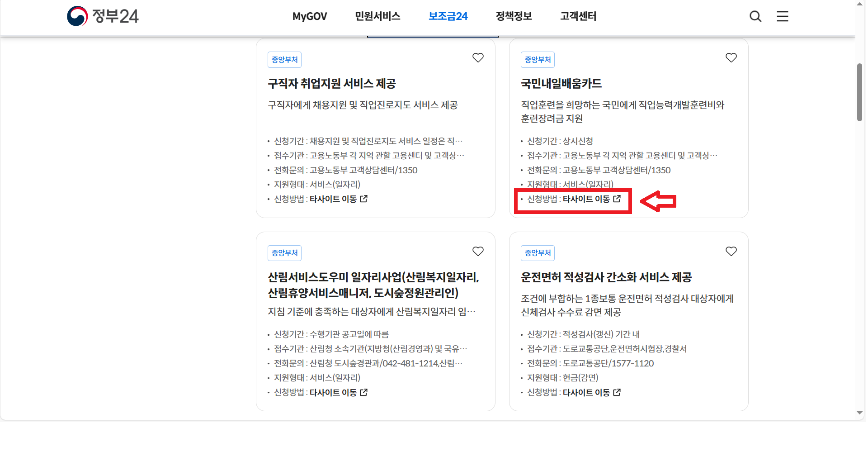Switch to the 민원서비스 menu
Viewport: 868px width, 466px height.
point(378,16)
